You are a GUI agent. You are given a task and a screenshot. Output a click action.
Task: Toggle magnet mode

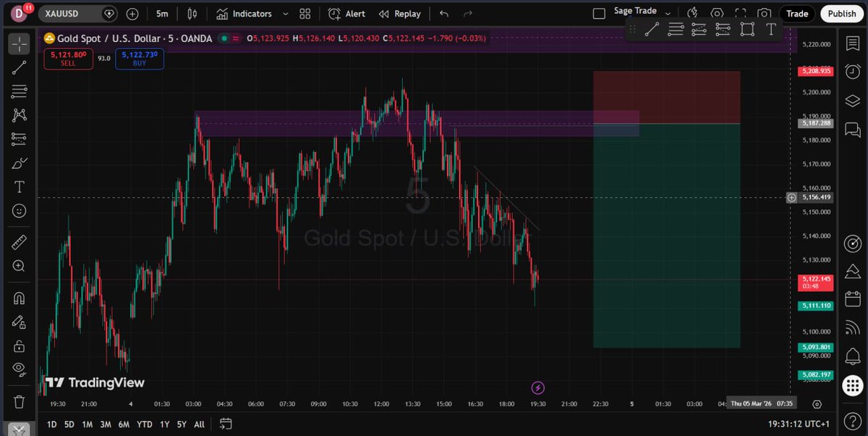[20, 298]
